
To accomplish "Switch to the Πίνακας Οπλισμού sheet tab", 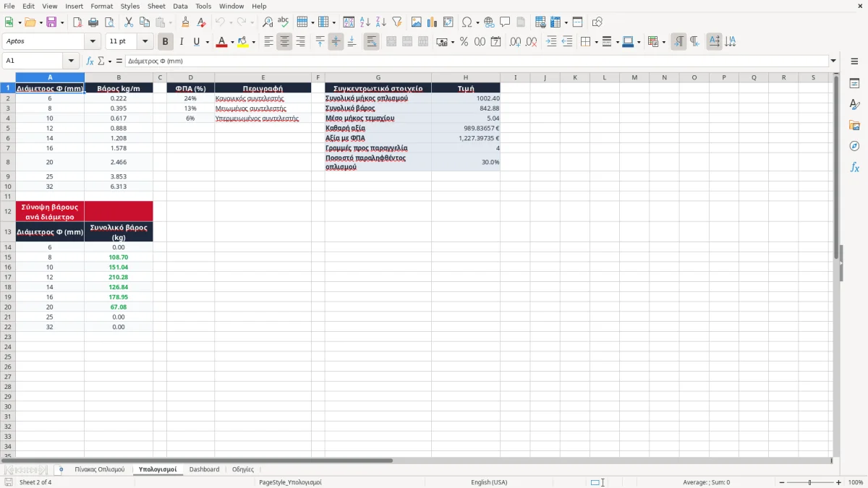I will pyautogui.click(x=100, y=470).
